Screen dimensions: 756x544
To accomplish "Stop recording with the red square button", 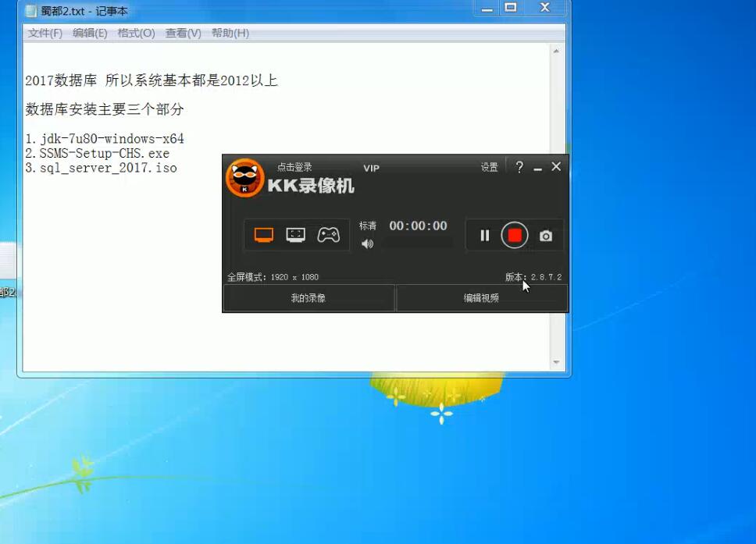I will point(515,235).
